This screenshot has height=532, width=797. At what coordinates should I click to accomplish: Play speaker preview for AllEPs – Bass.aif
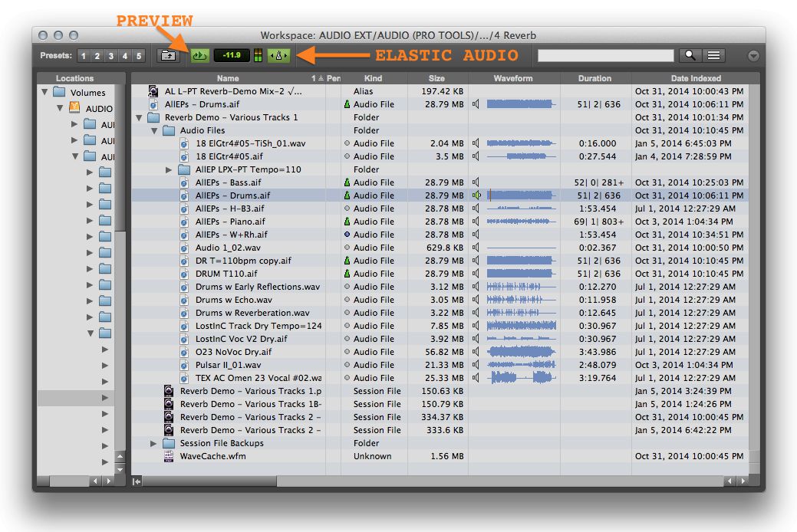476,182
